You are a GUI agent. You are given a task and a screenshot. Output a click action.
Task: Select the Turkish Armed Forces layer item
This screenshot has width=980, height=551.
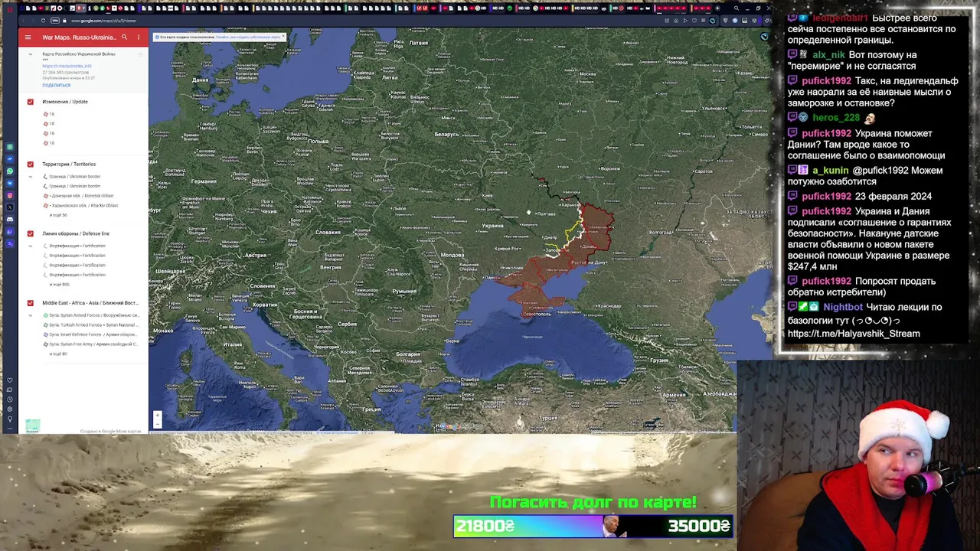(x=92, y=324)
